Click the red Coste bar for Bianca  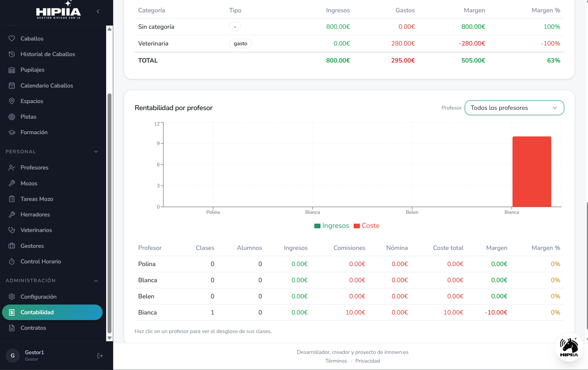click(532, 171)
